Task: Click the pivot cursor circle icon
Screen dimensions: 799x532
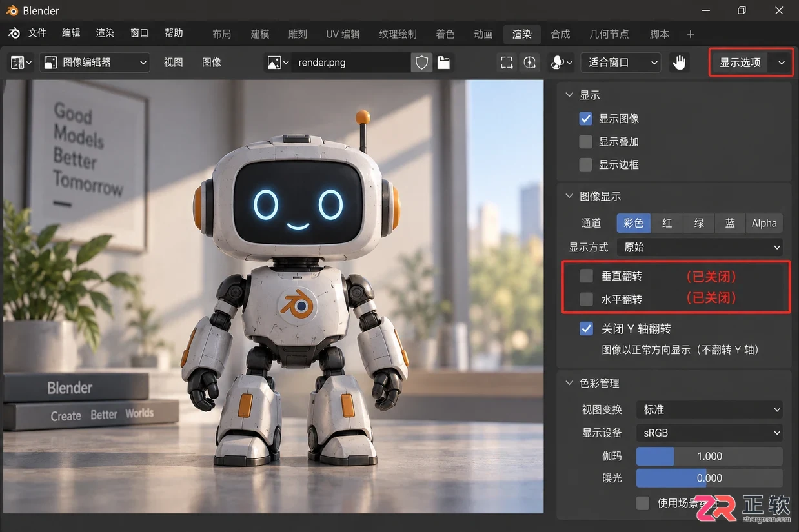Action: [x=530, y=63]
